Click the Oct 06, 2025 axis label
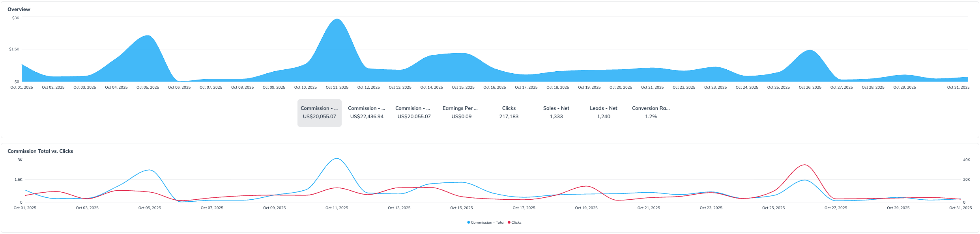The height and width of the screenshot is (234, 980). [180, 87]
